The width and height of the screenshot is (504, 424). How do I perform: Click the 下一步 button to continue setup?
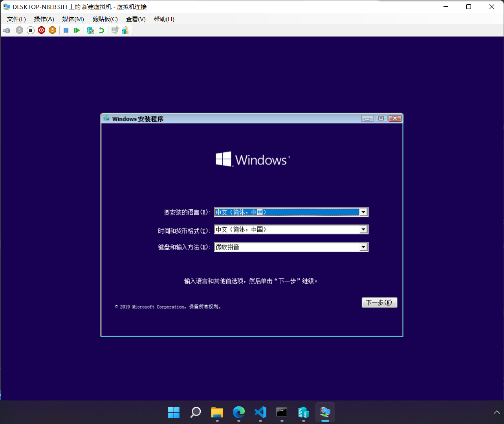379,302
